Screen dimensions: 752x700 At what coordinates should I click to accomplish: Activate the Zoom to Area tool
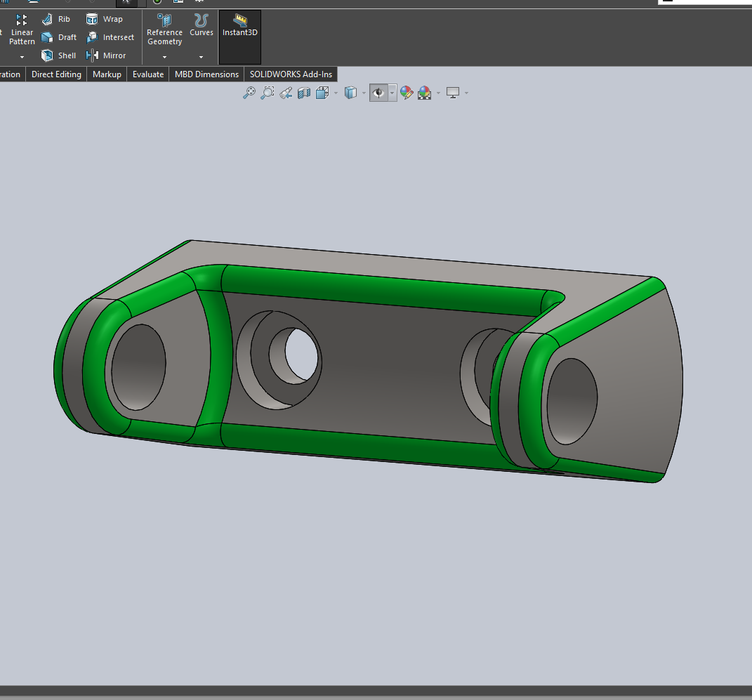(267, 92)
